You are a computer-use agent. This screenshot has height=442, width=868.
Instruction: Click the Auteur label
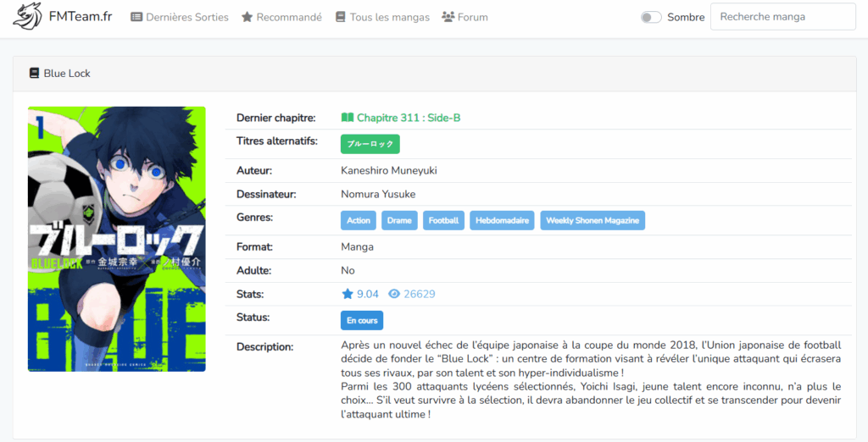pos(254,170)
